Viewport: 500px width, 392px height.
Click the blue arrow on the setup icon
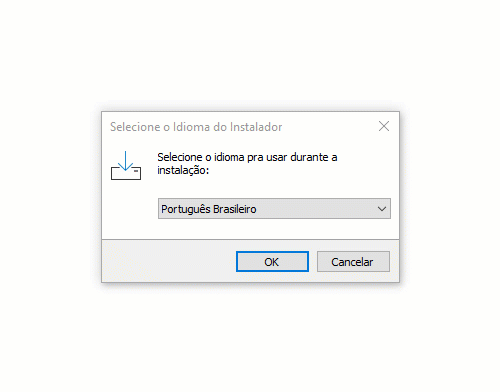point(126,160)
